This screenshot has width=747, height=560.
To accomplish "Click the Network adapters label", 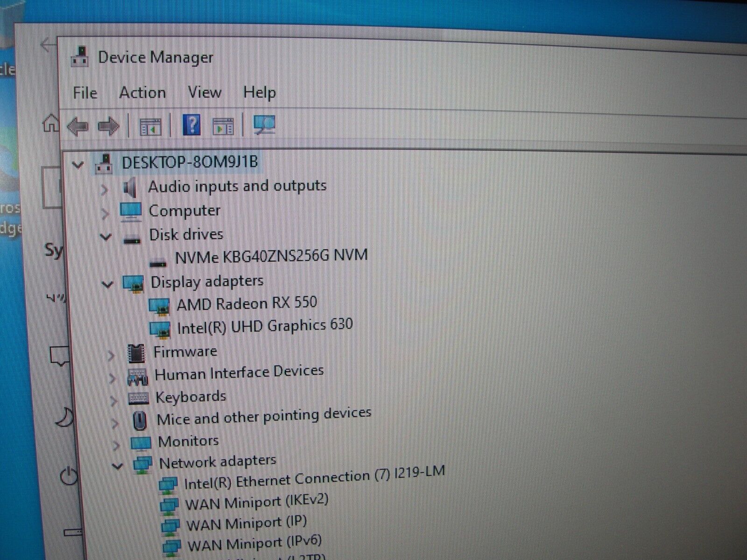I will [x=218, y=462].
